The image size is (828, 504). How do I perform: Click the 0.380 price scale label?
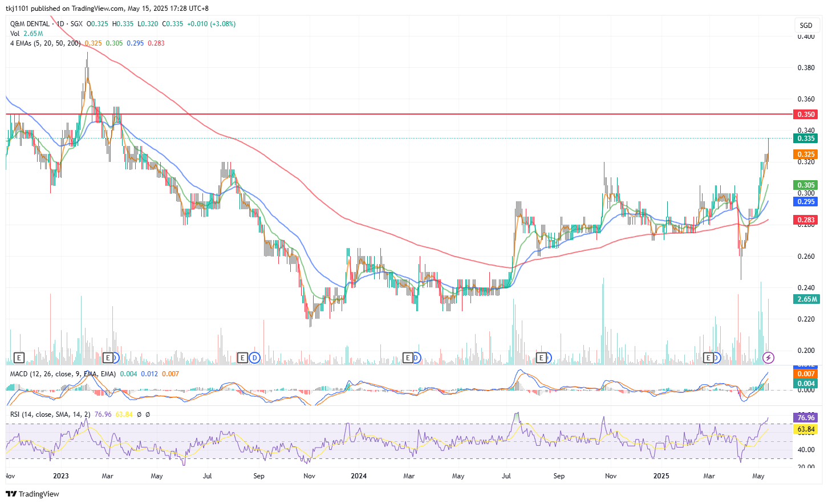(x=806, y=67)
